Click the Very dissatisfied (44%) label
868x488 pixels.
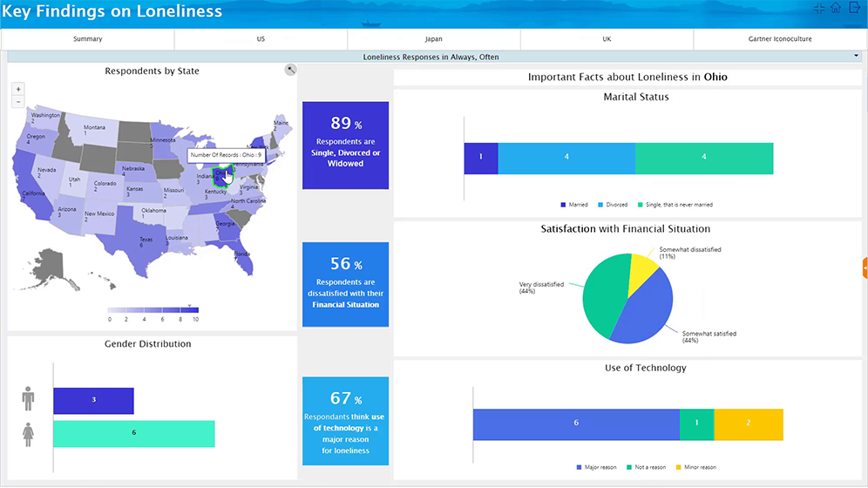coord(541,288)
